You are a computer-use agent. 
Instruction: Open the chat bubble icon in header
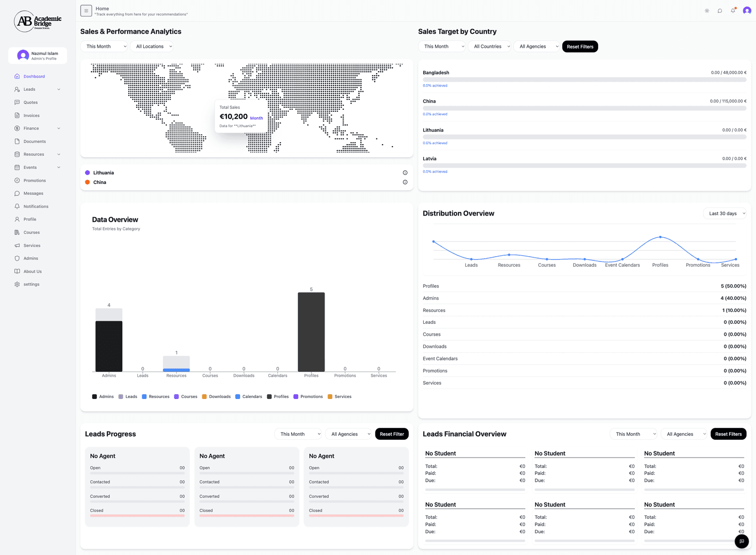[720, 11]
